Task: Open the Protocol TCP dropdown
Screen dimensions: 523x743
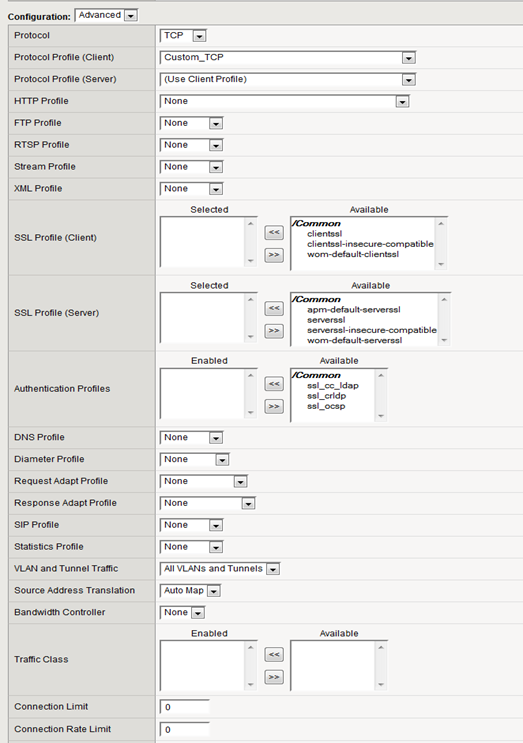Action: [x=183, y=36]
